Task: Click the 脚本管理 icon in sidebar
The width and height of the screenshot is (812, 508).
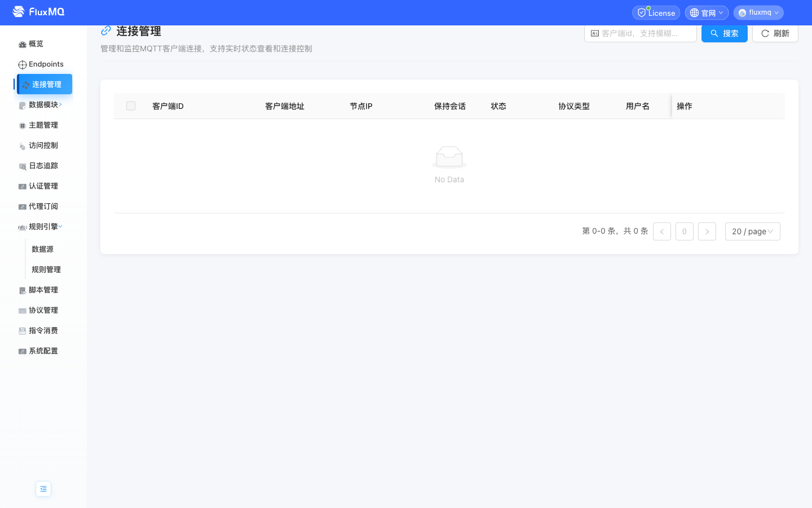Action: [x=23, y=291]
